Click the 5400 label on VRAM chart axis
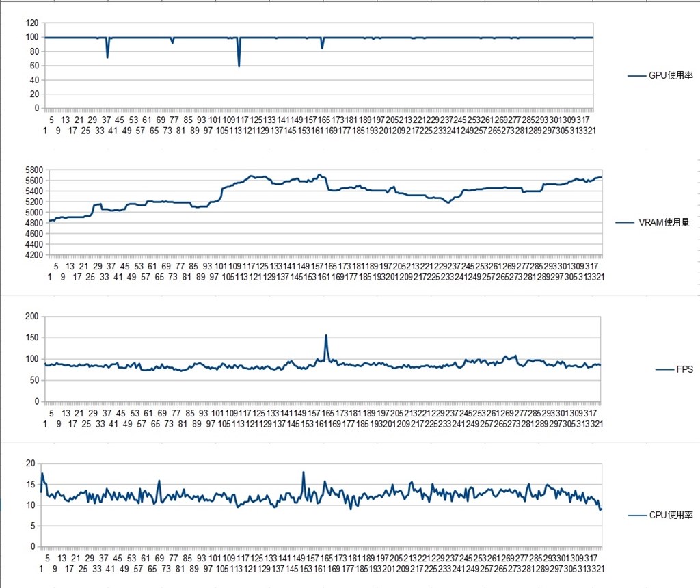Image resolution: width=700 pixels, height=588 pixels. 34,191
